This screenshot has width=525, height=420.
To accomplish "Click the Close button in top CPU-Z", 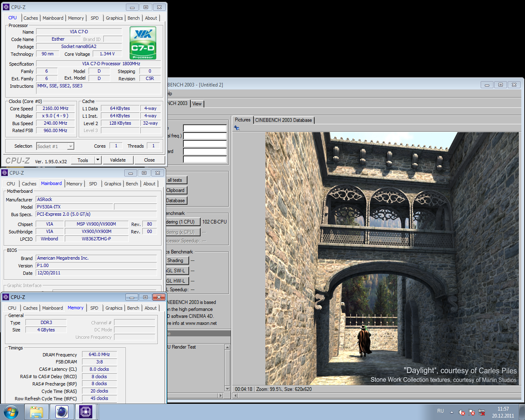I will pos(149,160).
